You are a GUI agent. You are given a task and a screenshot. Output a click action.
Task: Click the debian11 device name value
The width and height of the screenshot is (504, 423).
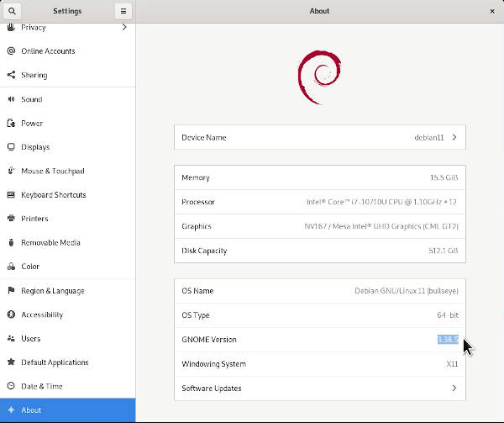pos(429,137)
